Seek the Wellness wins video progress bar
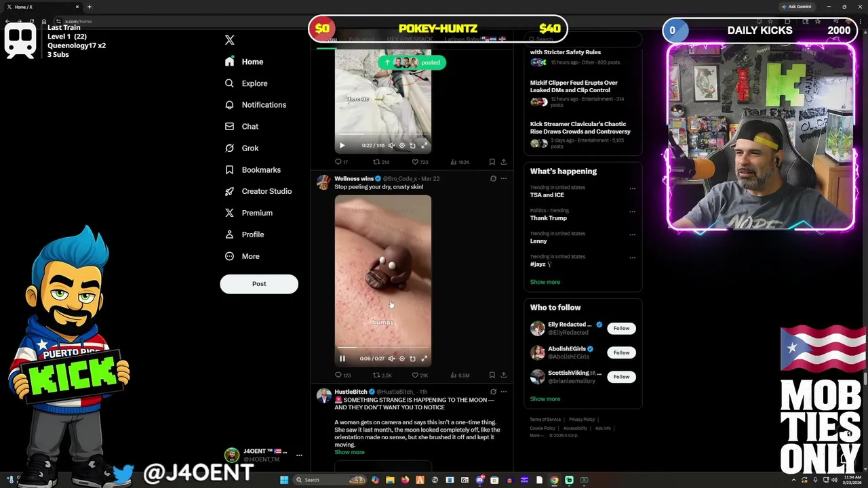The height and width of the screenshot is (488, 868). pyautogui.click(x=383, y=348)
